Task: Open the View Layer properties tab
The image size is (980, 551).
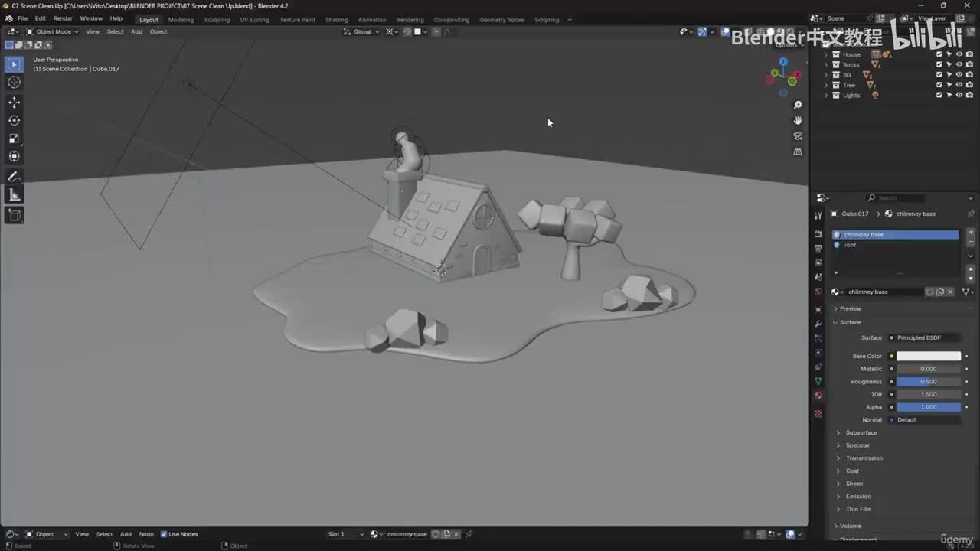Action: [x=818, y=262]
